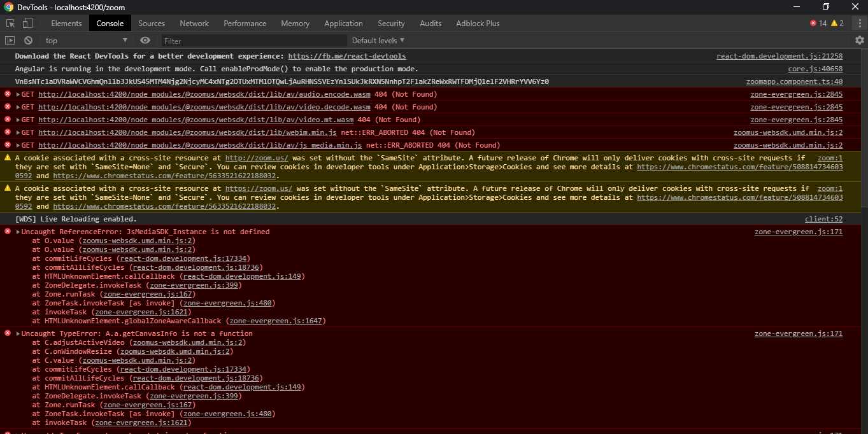Click https://zoom.us/ link in second warning
This screenshot has height=434, width=868.
[259, 188]
